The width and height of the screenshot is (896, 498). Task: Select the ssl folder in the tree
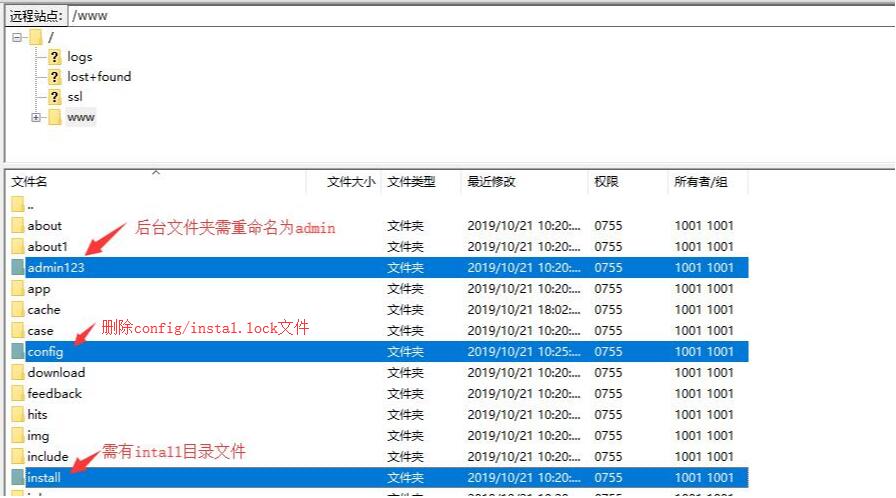click(75, 97)
